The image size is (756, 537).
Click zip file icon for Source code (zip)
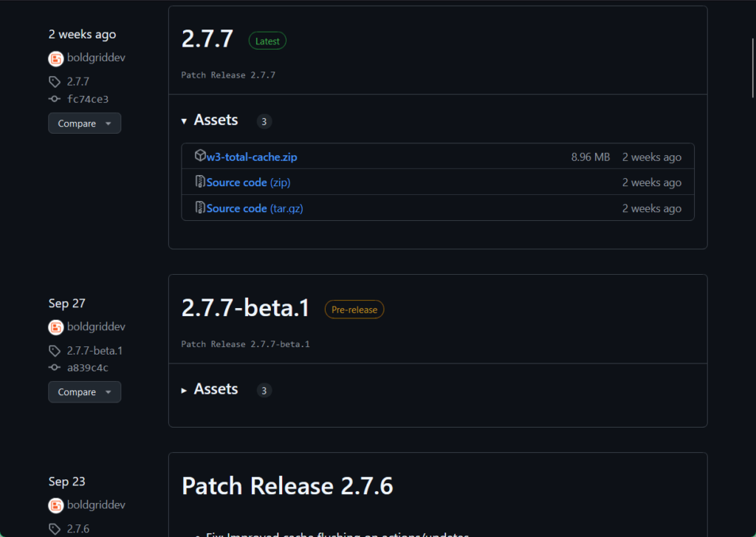coord(200,182)
